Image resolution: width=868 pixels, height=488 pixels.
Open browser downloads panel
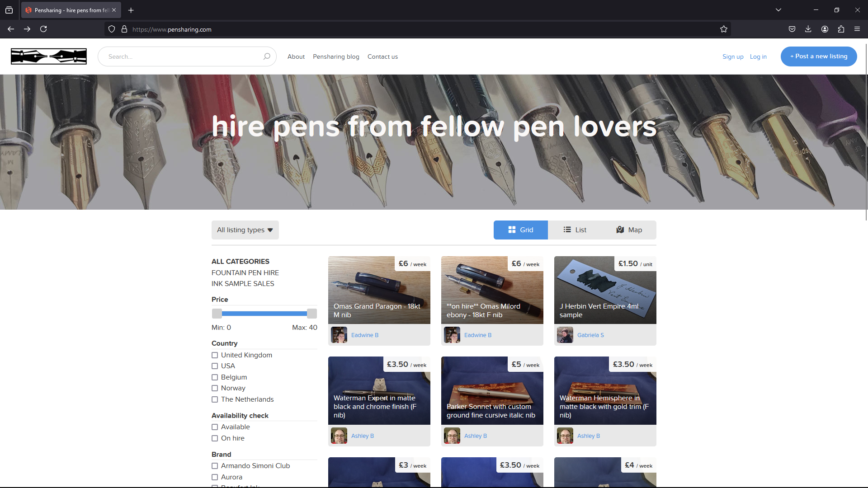point(808,29)
